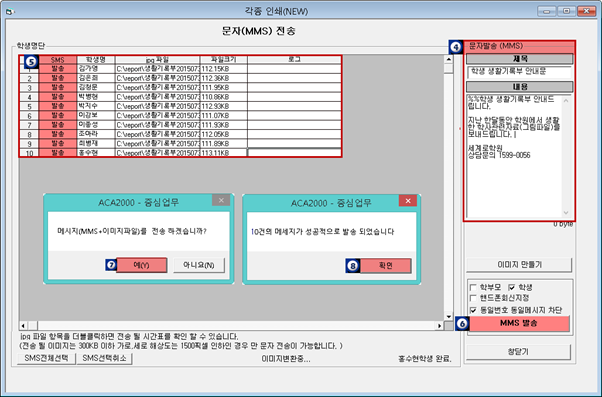Click the application icon in the title bar
602x397 pixels.
(10, 12)
